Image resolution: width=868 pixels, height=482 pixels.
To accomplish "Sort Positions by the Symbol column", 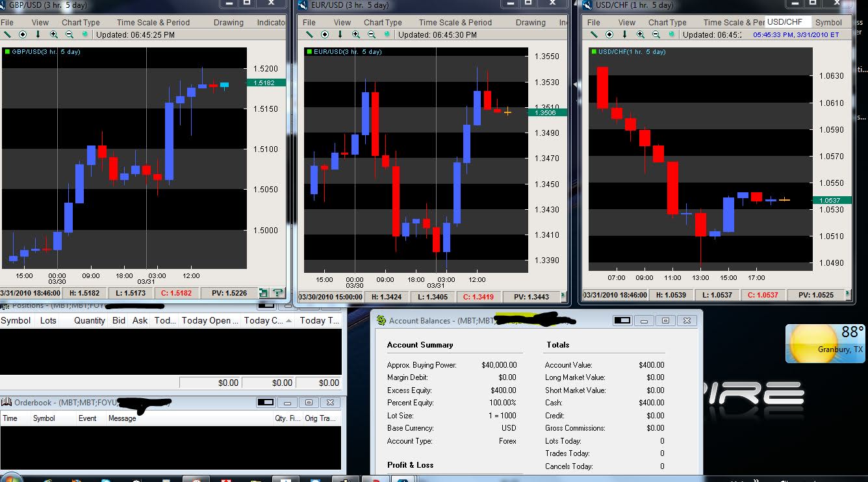I will pyautogui.click(x=16, y=320).
